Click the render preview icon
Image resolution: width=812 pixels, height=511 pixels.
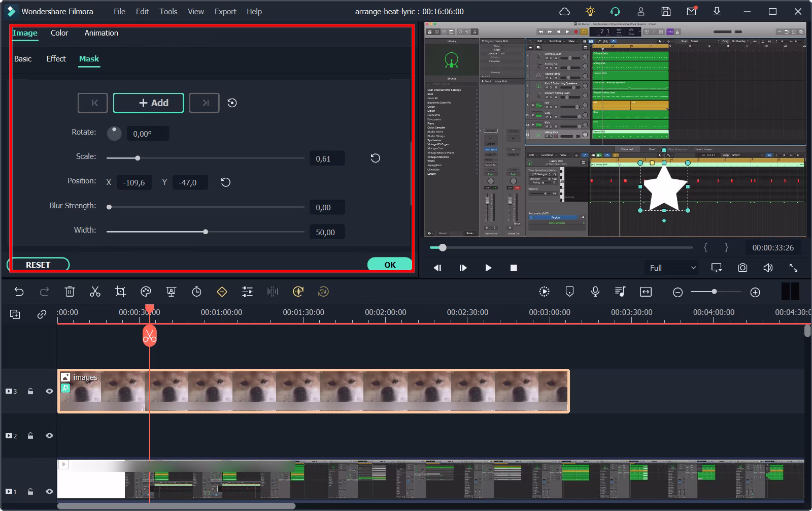click(544, 292)
